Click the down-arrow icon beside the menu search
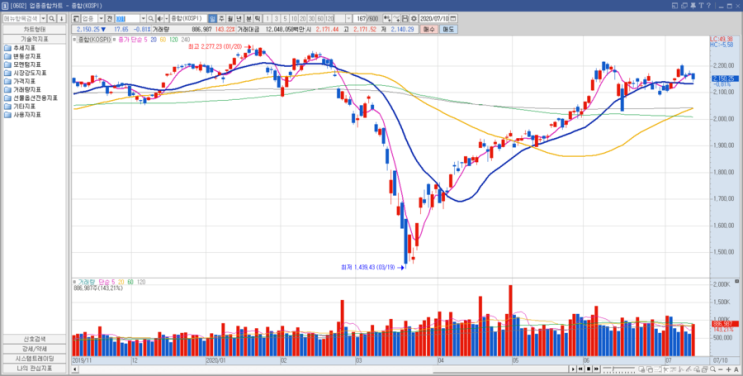The width and height of the screenshot is (743, 376). coord(62,18)
